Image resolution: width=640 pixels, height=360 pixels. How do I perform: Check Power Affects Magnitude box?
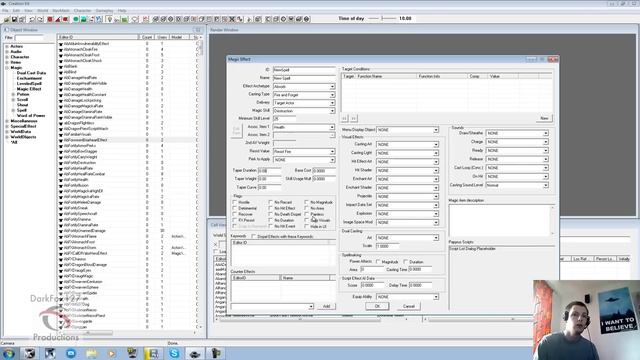point(378,262)
